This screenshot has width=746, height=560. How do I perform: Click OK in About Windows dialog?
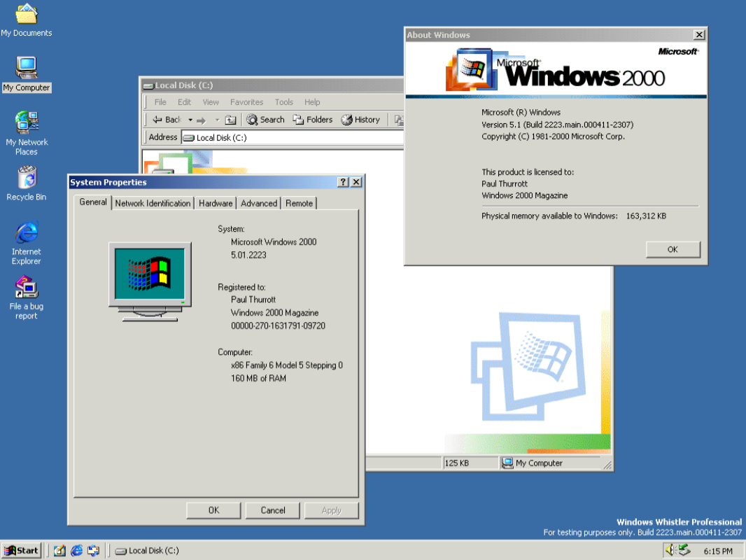(673, 249)
